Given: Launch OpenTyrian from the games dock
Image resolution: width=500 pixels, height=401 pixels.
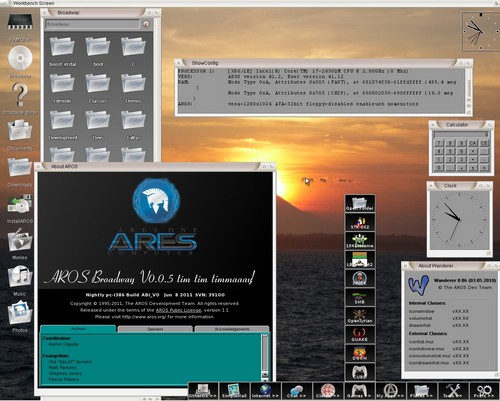Looking at the screenshot, I should point(360,316).
